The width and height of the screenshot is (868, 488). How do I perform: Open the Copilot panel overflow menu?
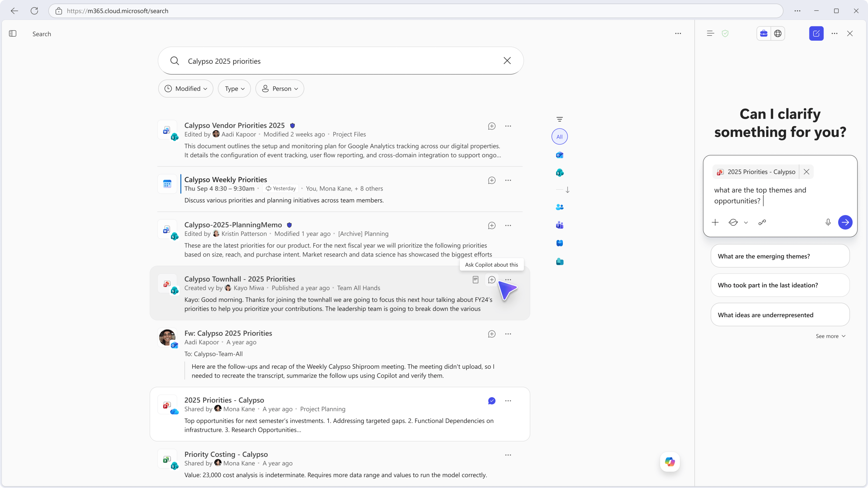click(x=834, y=33)
